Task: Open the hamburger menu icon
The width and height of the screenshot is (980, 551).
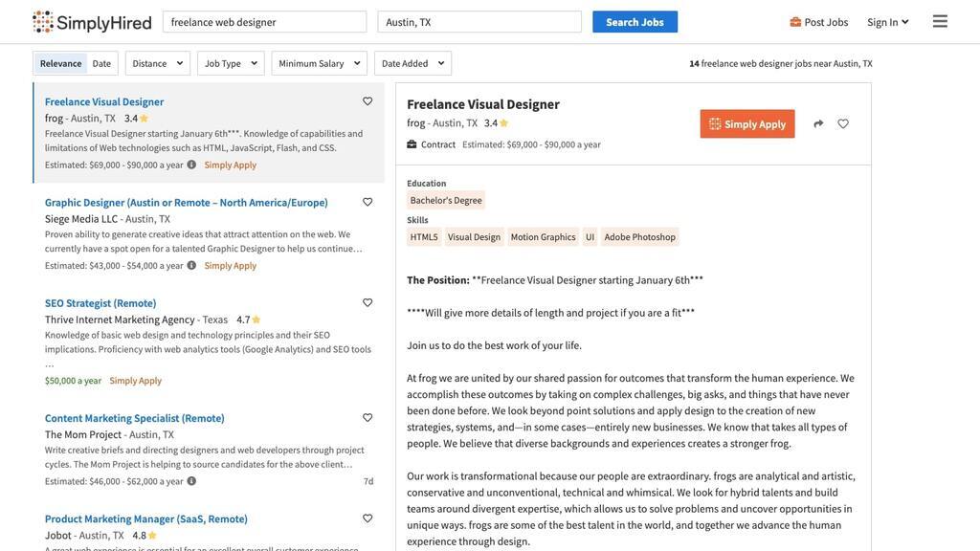Action: (940, 22)
